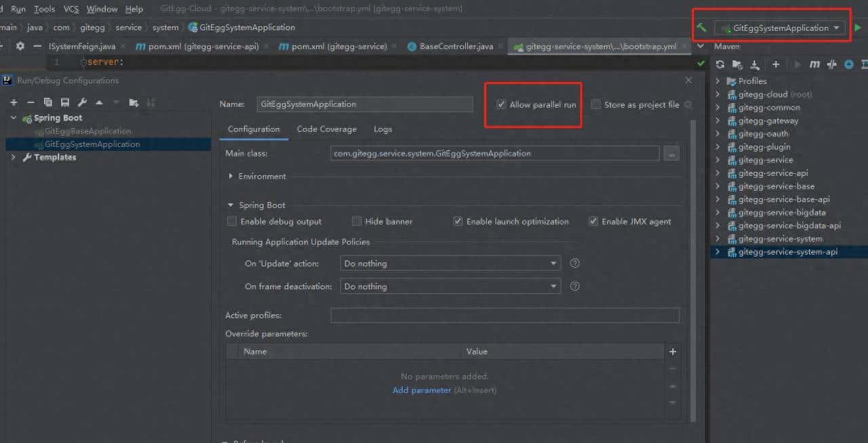
Task: Open run configuration selector dropdown
Action: point(781,28)
